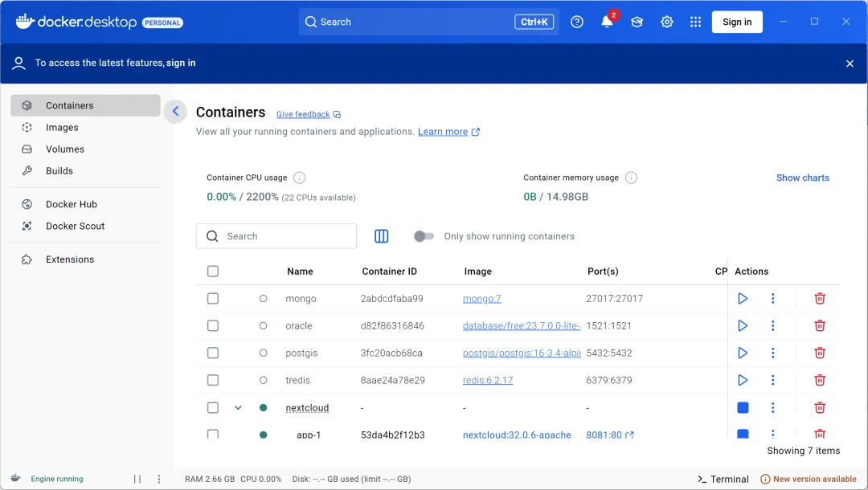
Task: Check the mongo row checkbox
Action: click(x=212, y=299)
